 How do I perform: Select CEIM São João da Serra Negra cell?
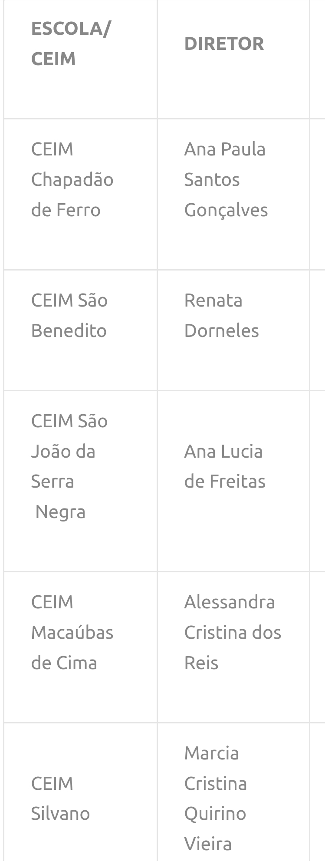69,466
